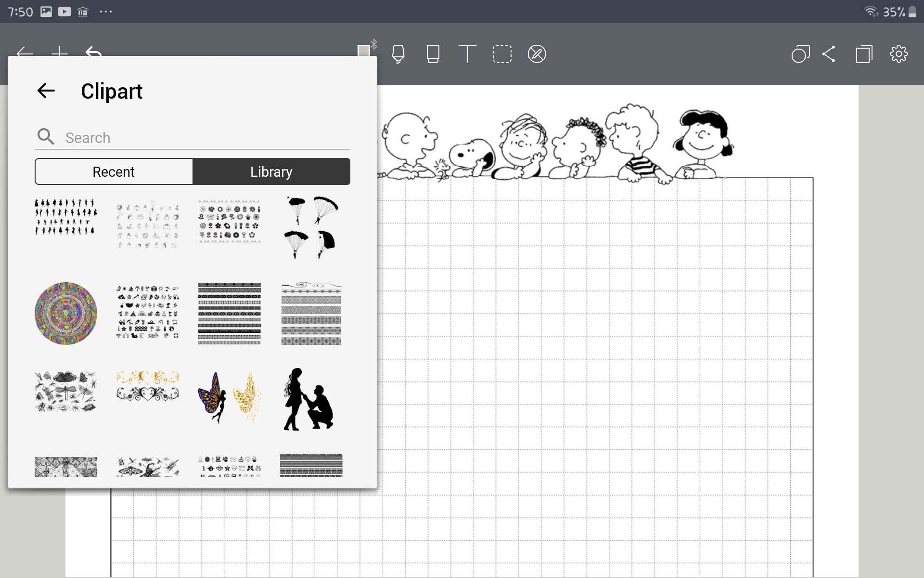The width and height of the screenshot is (924, 578).
Task: Switch to the Library tab
Action: pyautogui.click(x=271, y=172)
